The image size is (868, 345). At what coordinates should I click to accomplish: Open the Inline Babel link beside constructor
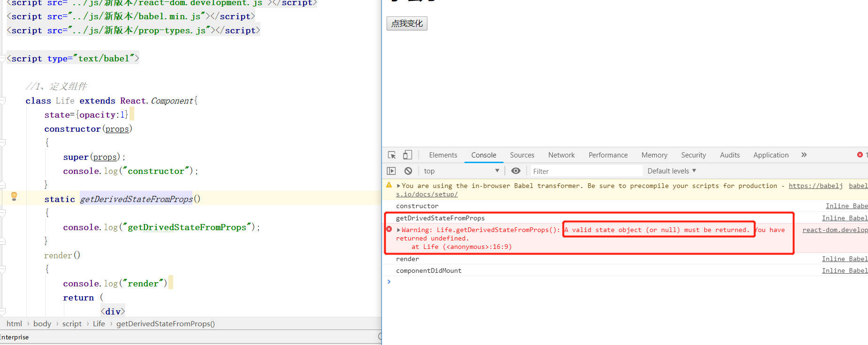(x=847, y=206)
